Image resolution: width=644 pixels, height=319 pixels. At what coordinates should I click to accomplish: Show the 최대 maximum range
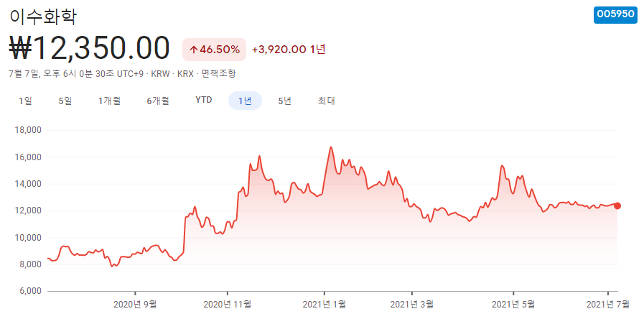[x=326, y=101]
